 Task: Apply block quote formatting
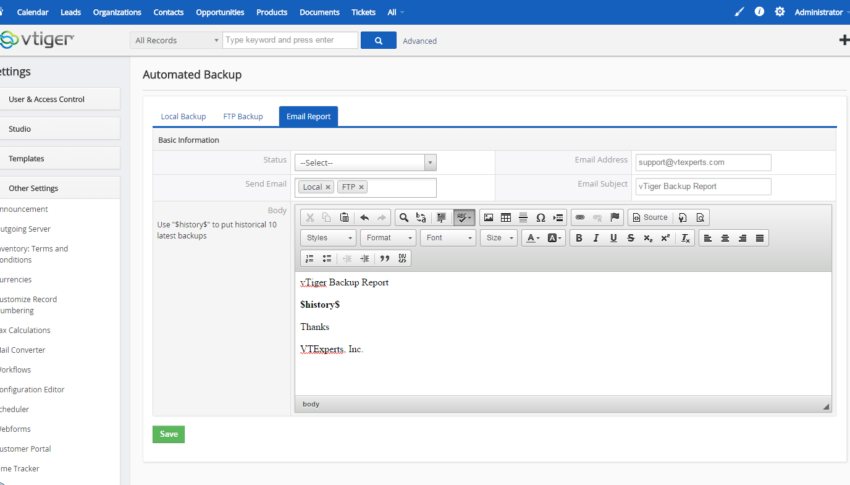[x=385, y=258]
